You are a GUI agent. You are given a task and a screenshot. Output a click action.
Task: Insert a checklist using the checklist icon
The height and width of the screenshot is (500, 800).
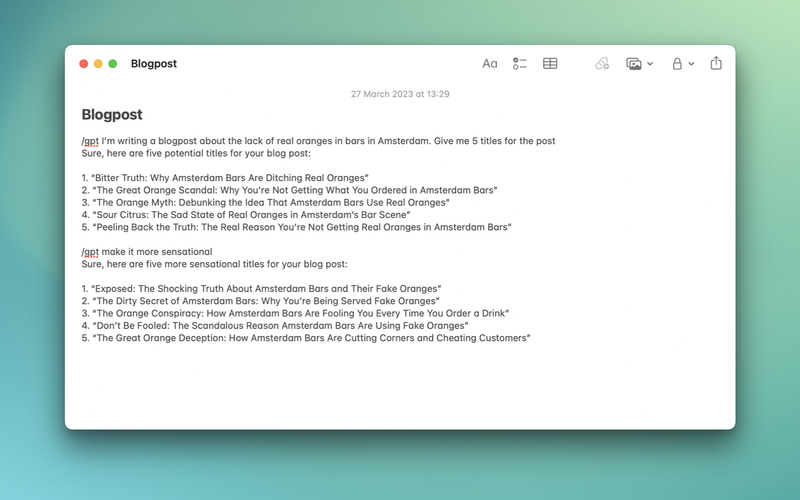click(x=519, y=64)
